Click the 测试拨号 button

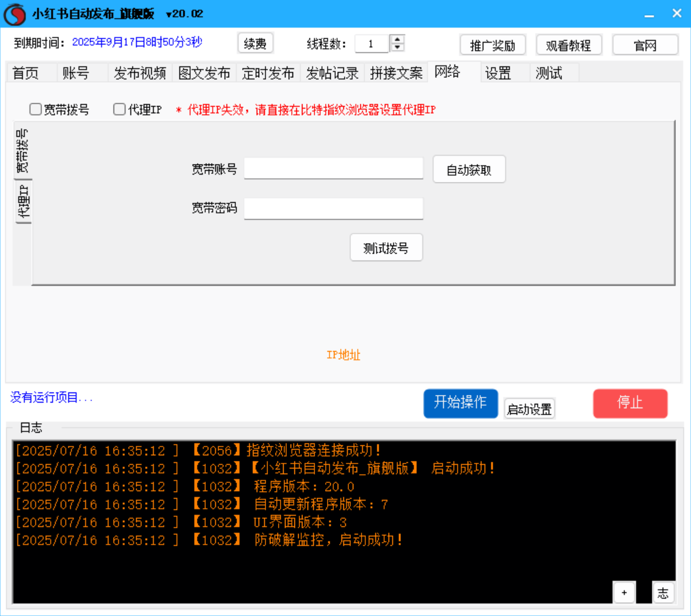[386, 248]
